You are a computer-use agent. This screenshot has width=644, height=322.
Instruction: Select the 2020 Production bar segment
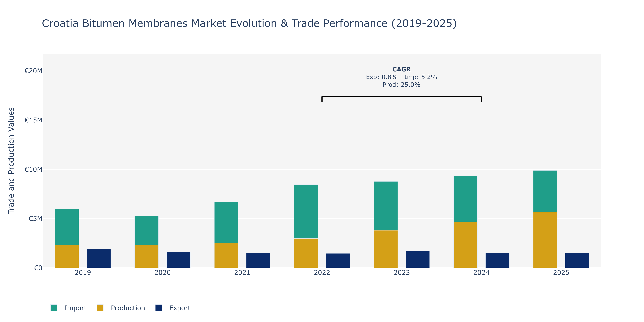point(147,257)
